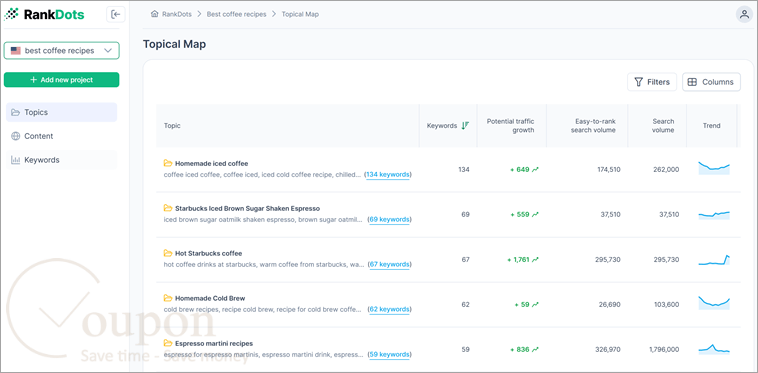Click the growth arrow icon beside +836
The width and height of the screenshot is (758, 373).
(x=535, y=349)
